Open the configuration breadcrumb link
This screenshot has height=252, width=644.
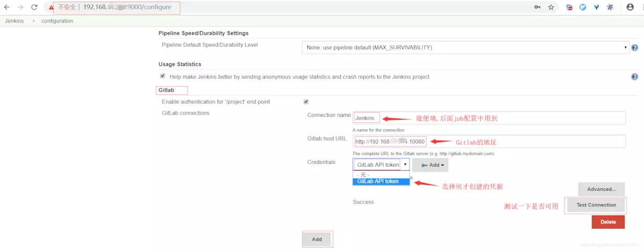coord(57,21)
